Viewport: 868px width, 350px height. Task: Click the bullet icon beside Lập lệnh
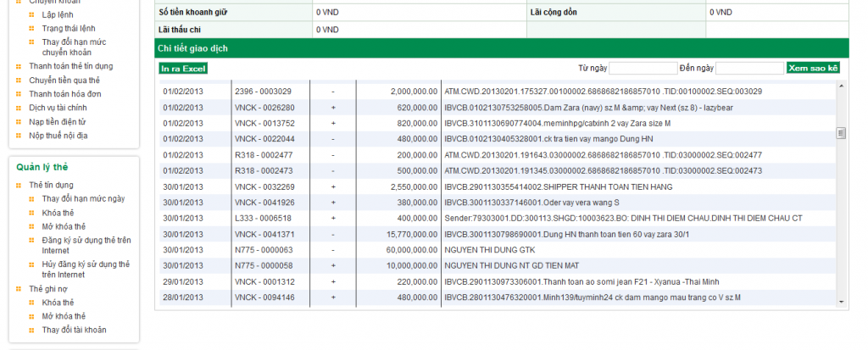pyautogui.click(x=33, y=16)
